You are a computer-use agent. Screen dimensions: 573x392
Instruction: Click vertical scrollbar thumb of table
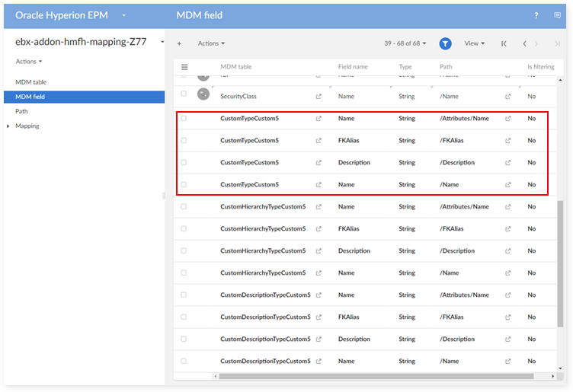(x=560, y=263)
